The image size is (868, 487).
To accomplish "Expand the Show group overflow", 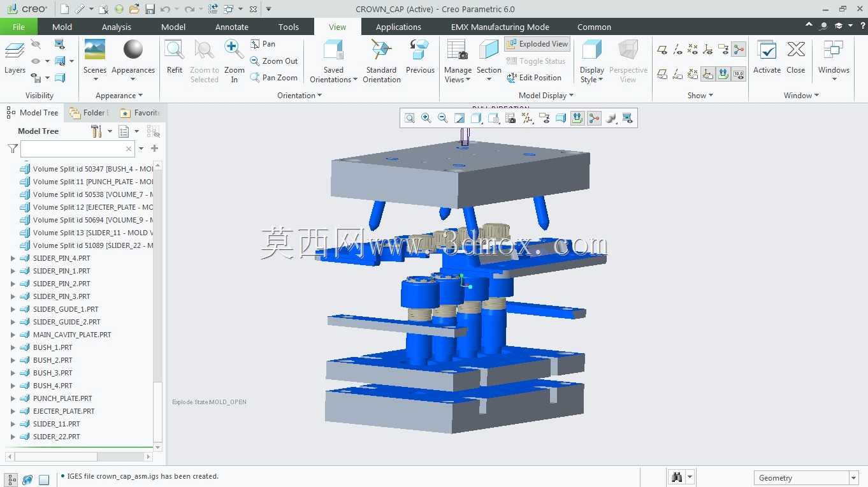I will [700, 96].
